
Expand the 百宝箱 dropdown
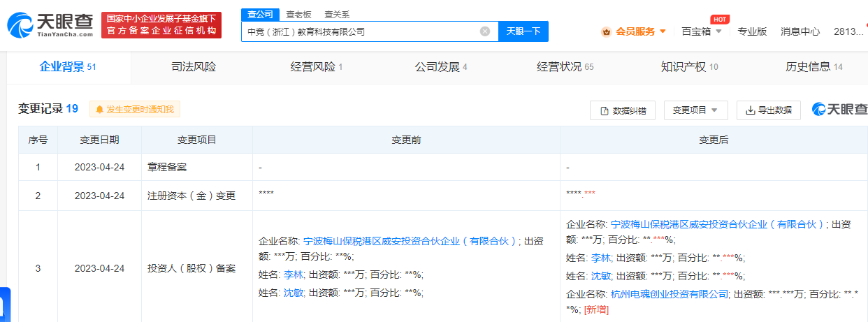(x=702, y=31)
